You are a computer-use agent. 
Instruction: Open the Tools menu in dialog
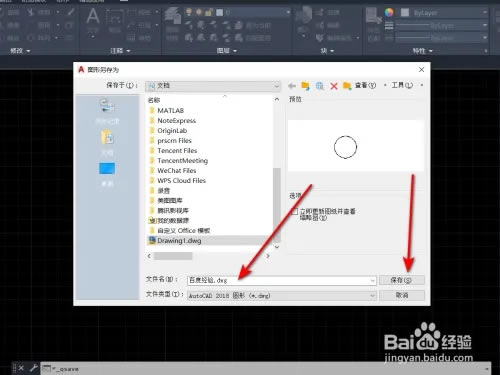(x=402, y=86)
